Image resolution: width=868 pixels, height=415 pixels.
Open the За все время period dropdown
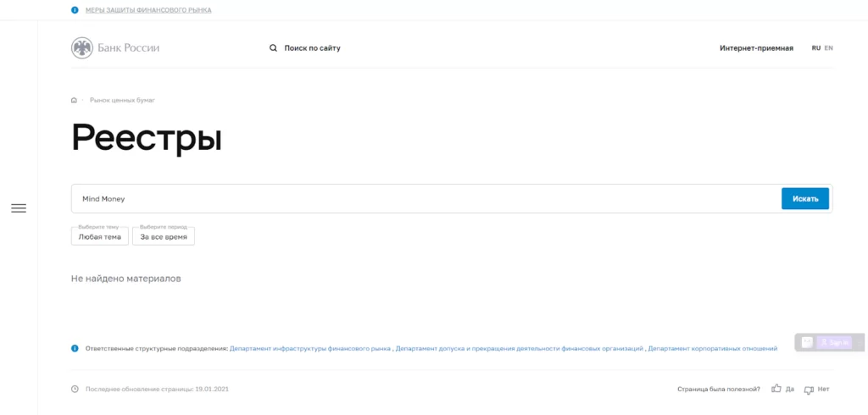(x=164, y=236)
